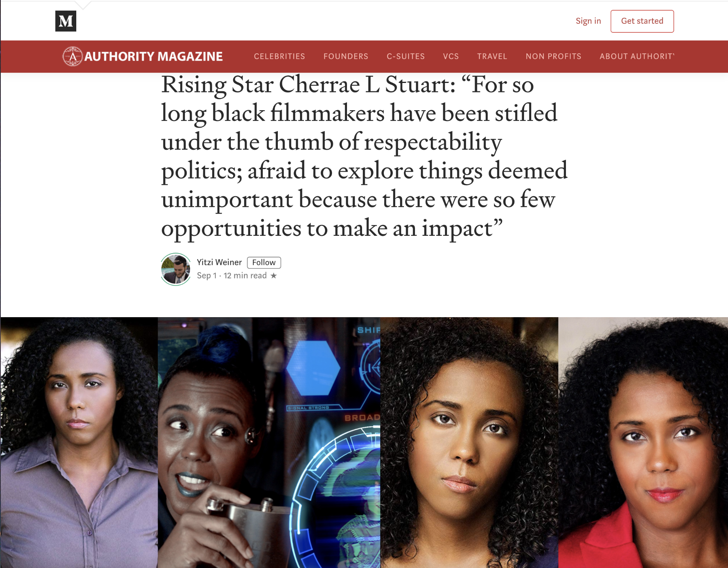Click the Sign in link

click(588, 21)
